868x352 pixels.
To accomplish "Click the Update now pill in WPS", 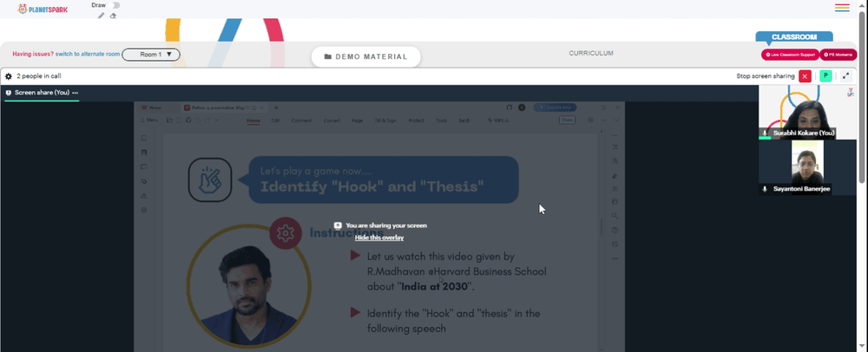I will pos(555,108).
